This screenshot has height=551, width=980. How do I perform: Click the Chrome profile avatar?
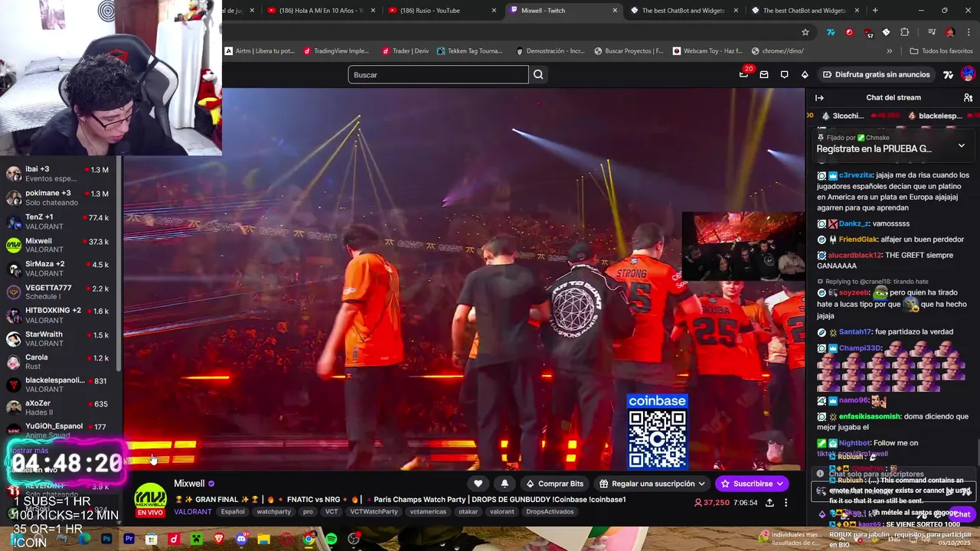coord(950,32)
